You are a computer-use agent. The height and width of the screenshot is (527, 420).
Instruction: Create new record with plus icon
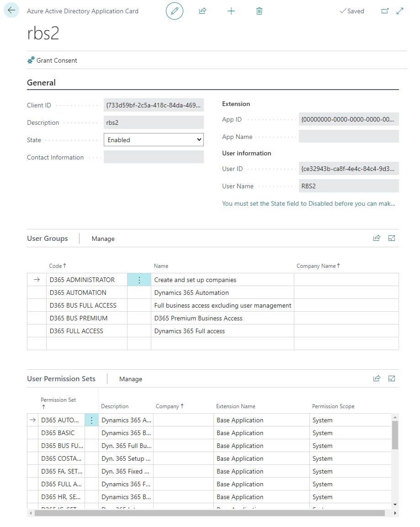click(231, 11)
